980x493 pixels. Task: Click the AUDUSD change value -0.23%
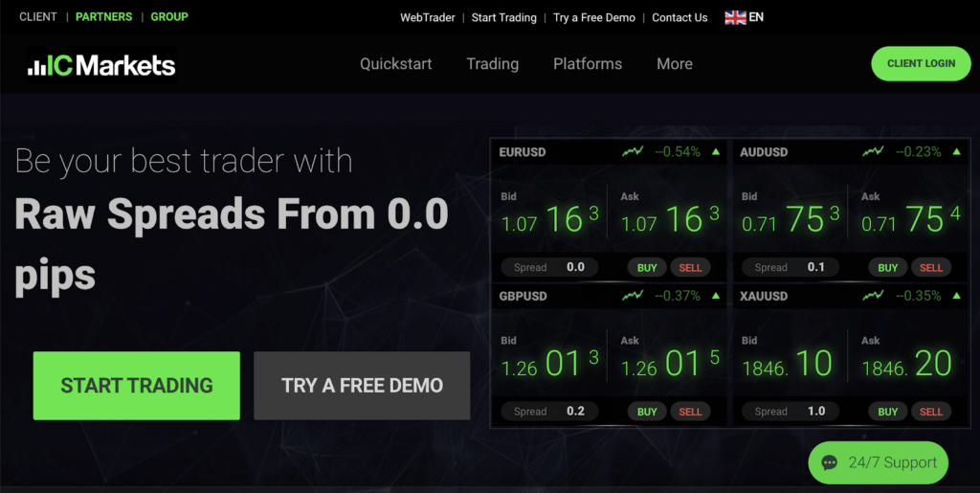pyautogui.click(x=918, y=152)
